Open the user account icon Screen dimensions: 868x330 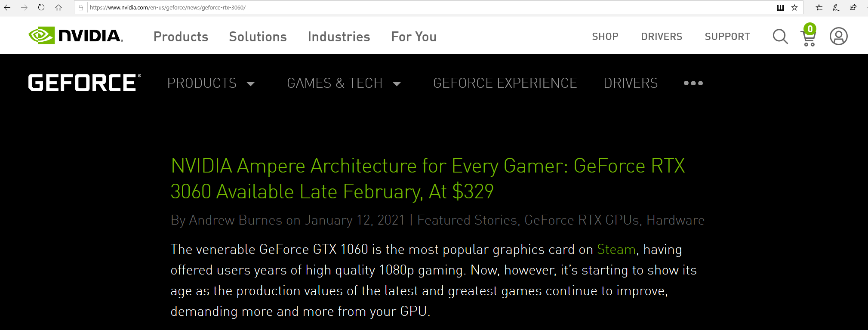coord(838,37)
